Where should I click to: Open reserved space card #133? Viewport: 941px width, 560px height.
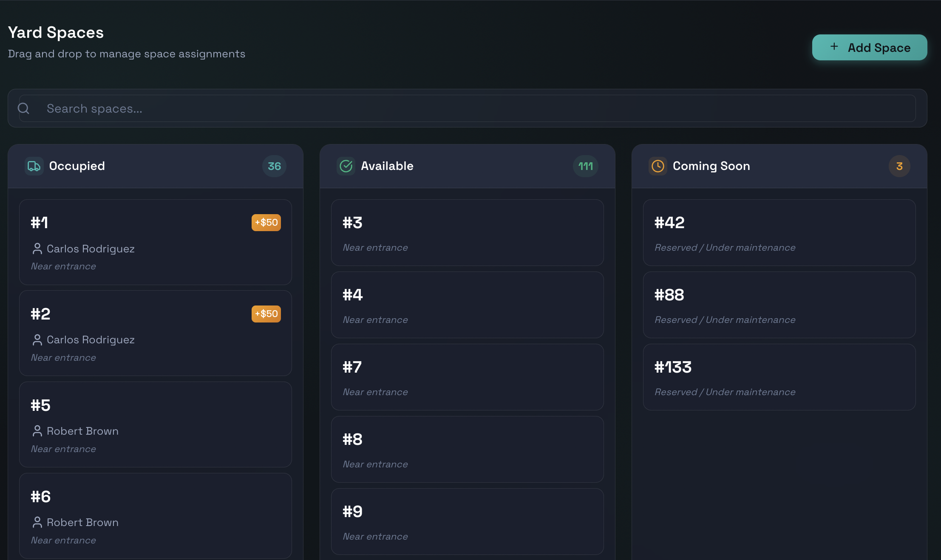[779, 377]
